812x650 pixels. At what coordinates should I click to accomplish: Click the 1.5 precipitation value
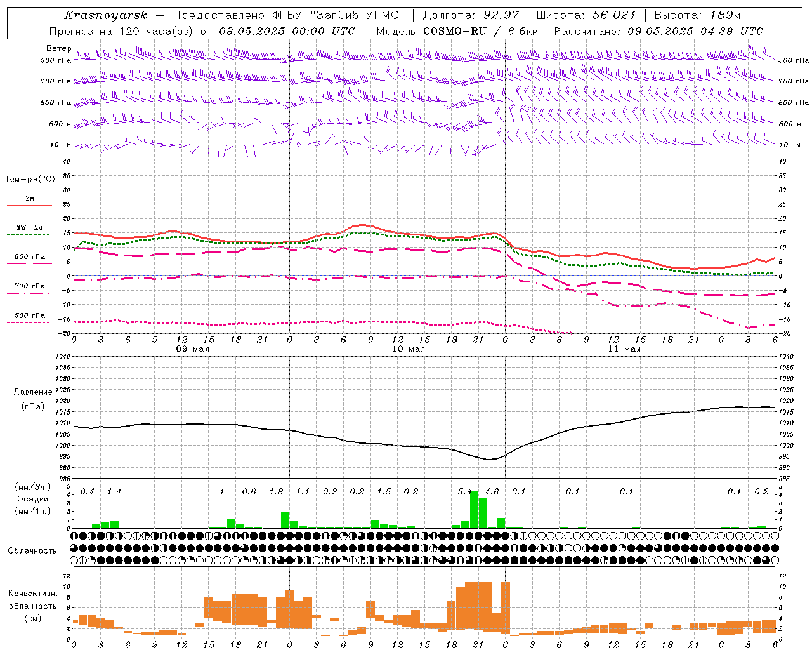pyautogui.click(x=384, y=492)
